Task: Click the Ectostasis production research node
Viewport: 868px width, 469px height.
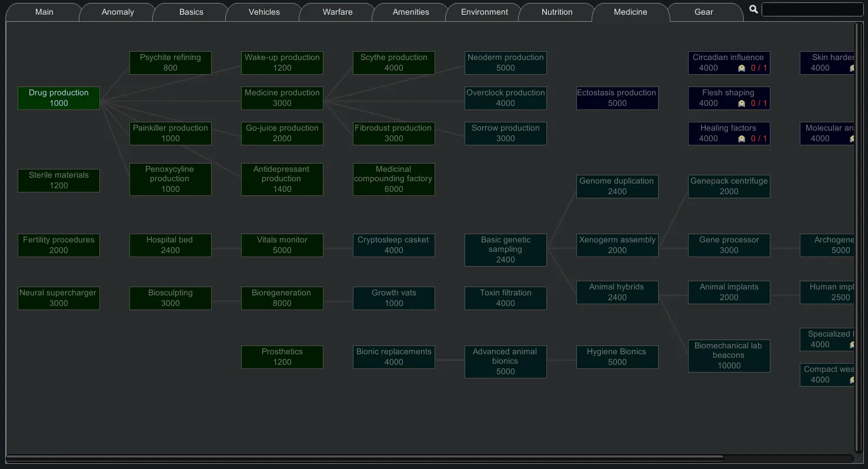Action: point(617,98)
